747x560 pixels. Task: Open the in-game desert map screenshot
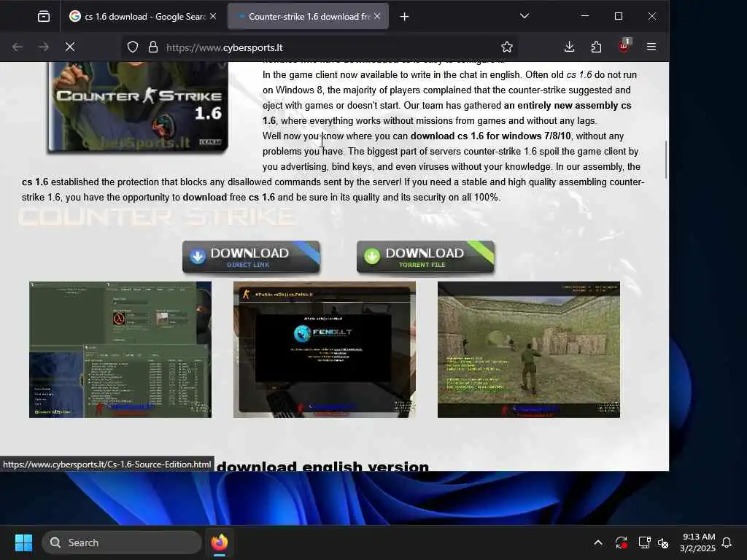[x=529, y=349]
